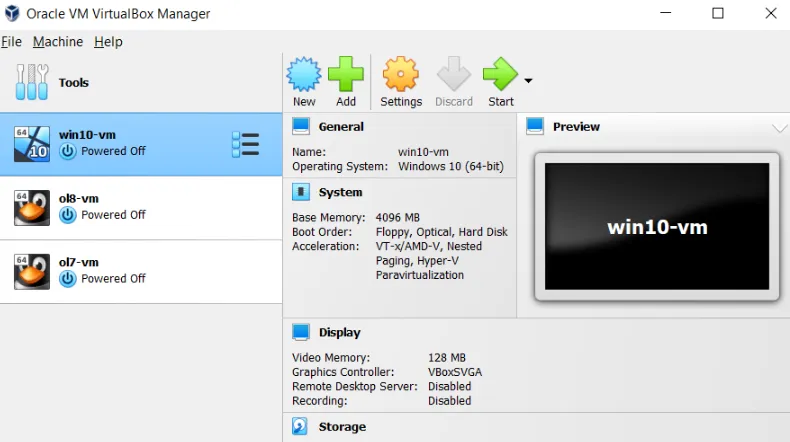Open the Display settings heading link
The image size is (790, 442).
point(340,332)
